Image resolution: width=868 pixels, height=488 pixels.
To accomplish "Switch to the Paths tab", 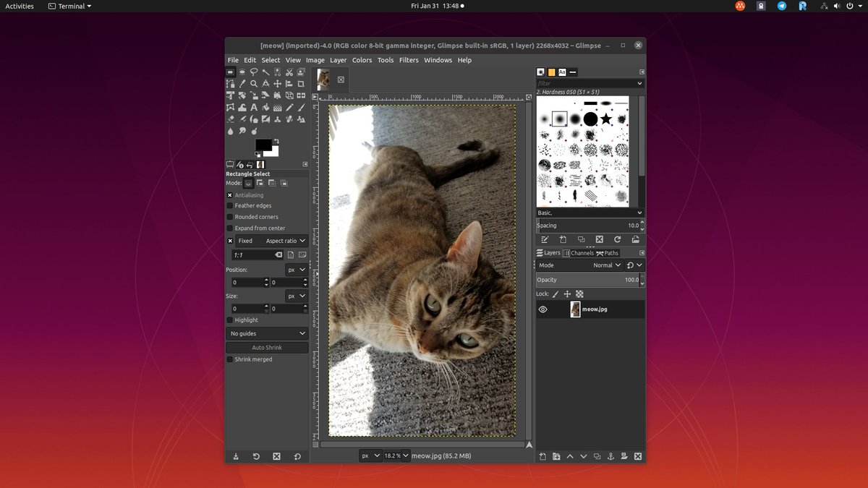I will pos(608,253).
